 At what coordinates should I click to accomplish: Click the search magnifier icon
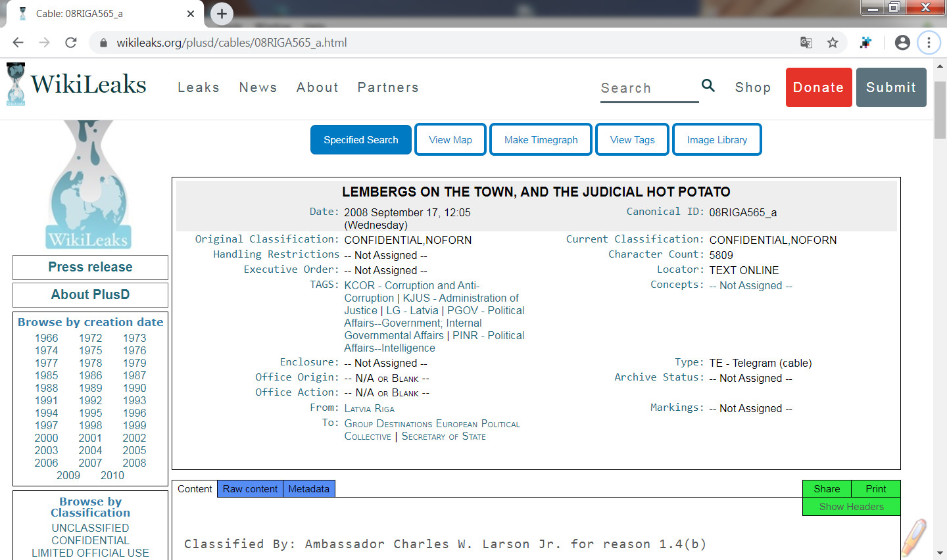click(x=708, y=85)
